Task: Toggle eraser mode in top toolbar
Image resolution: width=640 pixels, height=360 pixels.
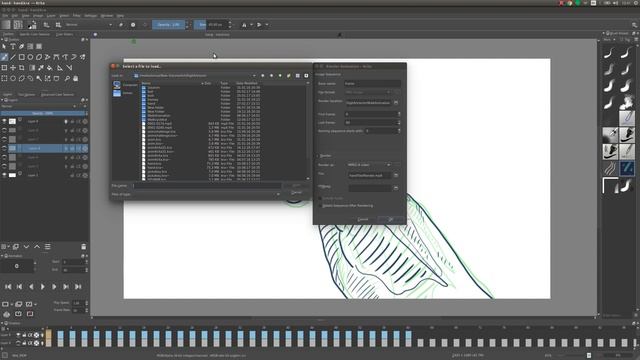Action: (x=121, y=25)
